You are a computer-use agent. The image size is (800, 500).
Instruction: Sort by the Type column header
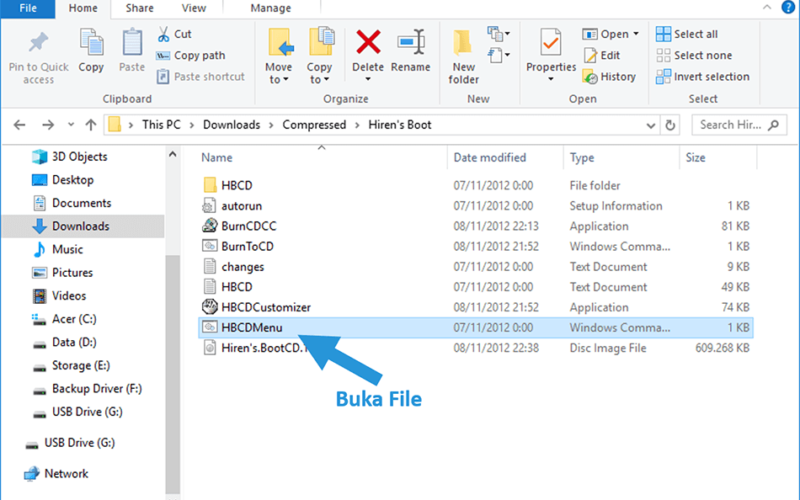[x=582, y=158]
